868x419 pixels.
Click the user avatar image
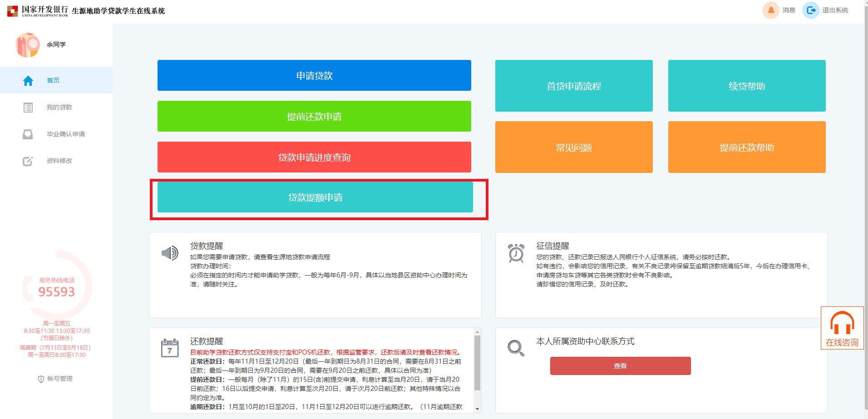coord(28,45)
